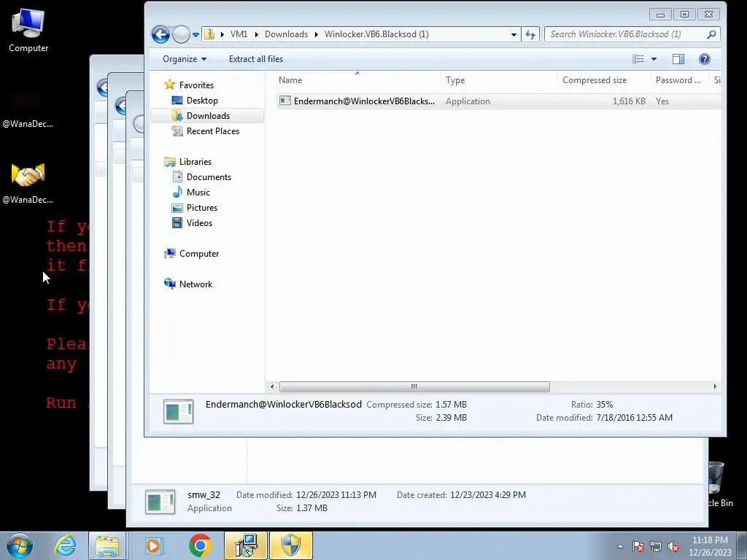Open Action Center flag icon
Screen dimensions: 747x560
coord(638,547)
